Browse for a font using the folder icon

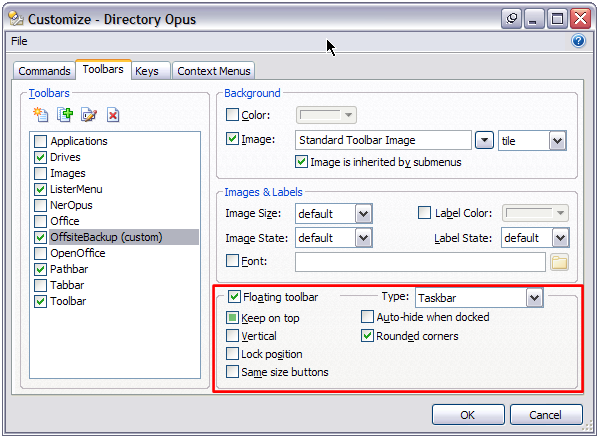click(x=559, y=262)
